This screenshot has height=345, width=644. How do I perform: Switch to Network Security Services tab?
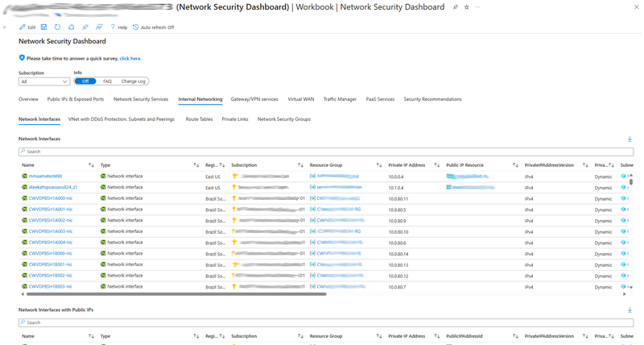[x=140, y=99]
